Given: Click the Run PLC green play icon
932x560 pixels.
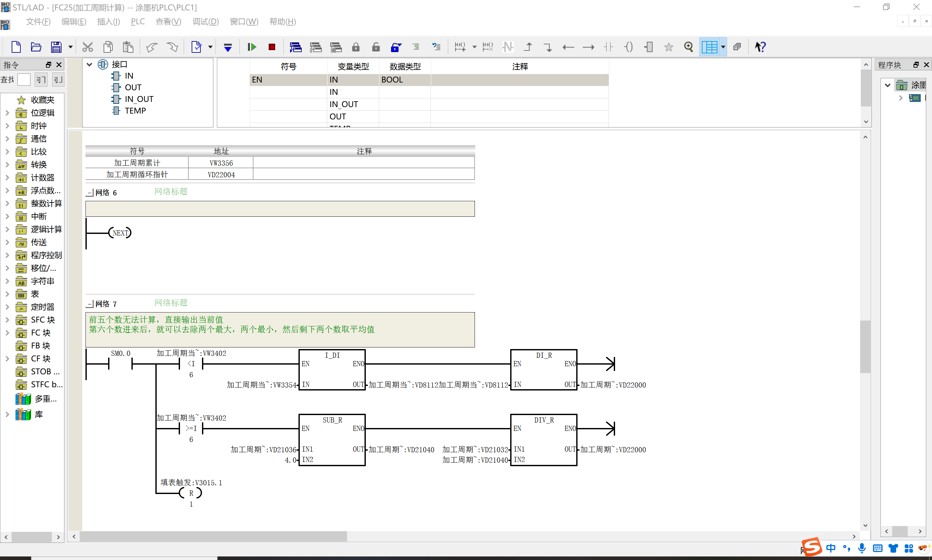Looking at the screenshot, I should (252, 47).
